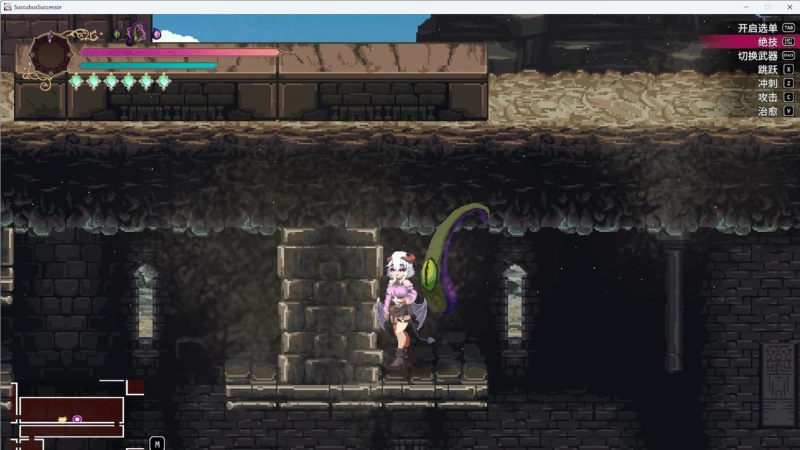This screenshot has height=450, width=800.
Task: Close the SuccubusSuccessor window
Action: coord(789,7)
